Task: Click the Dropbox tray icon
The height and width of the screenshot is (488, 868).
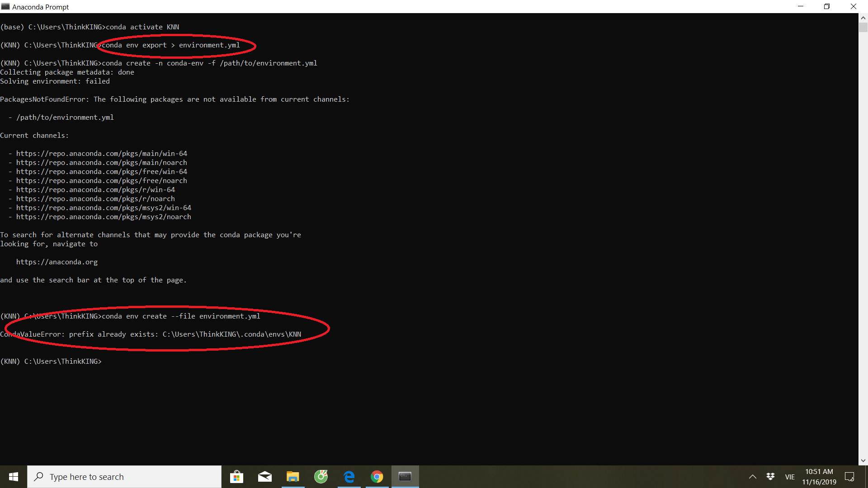Action: (x=770, y=477)
